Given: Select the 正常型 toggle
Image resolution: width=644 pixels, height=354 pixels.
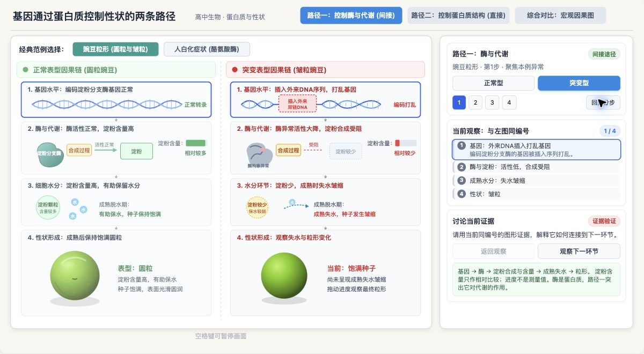Looking at the screenshot, I should coord(493,83).
